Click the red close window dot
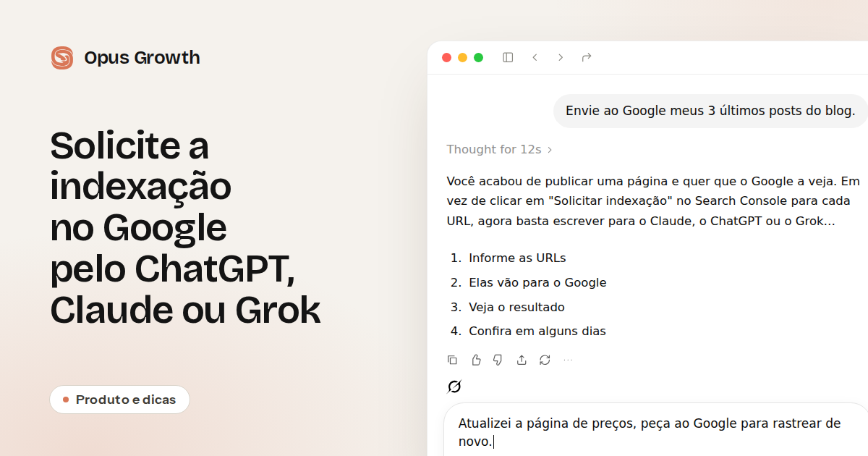The height and width of the screenshot is (456, 868). (446, 57)
